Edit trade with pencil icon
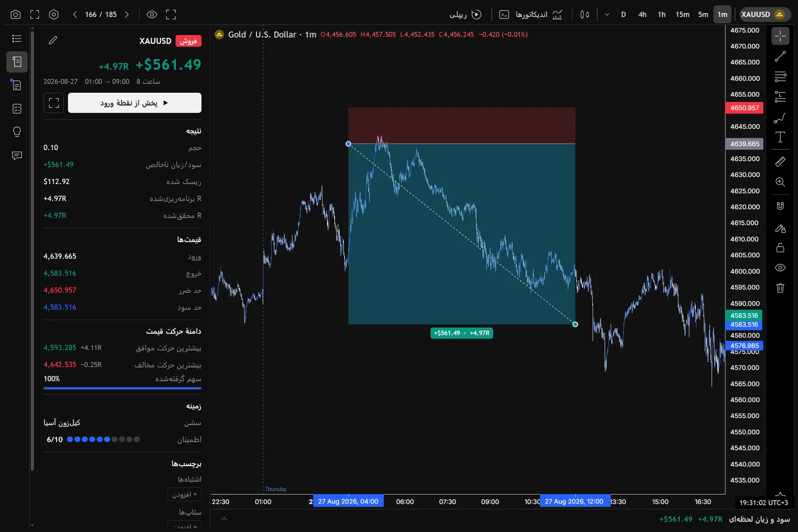 pos(53,40)
